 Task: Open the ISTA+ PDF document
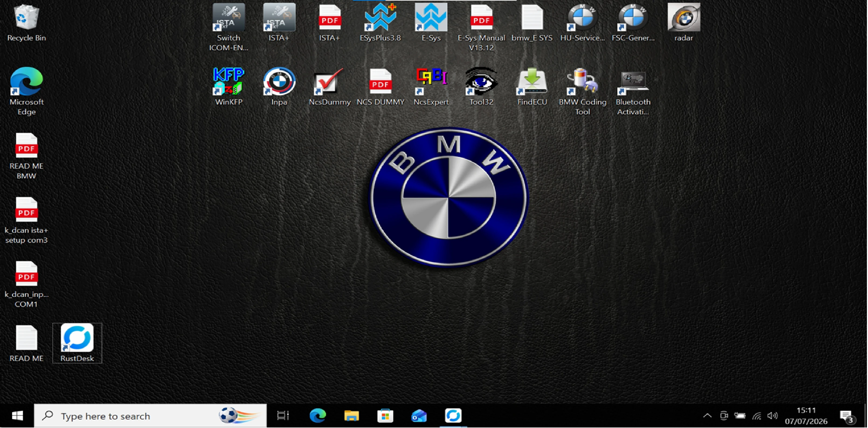[330, 23]
